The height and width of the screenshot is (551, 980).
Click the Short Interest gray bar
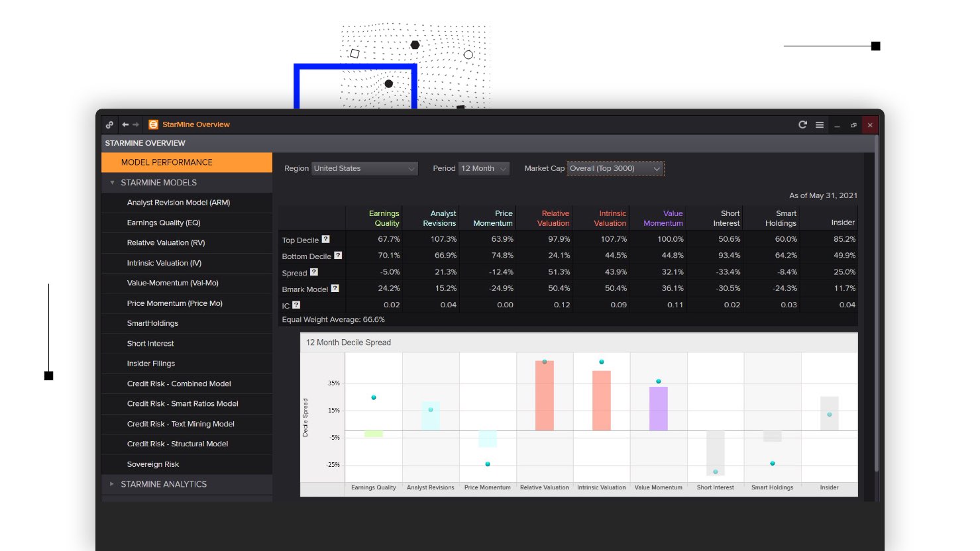coord(716,452)
